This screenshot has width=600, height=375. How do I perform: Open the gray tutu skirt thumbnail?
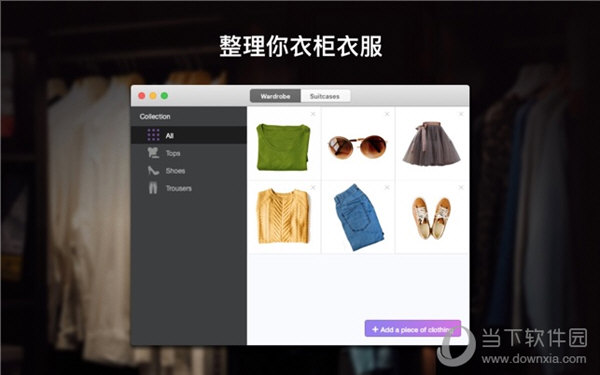432,143
